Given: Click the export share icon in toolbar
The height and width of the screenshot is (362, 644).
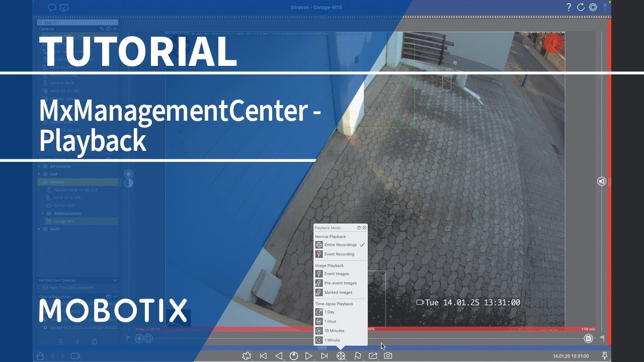Looking at the screenshot, I should 373,355.
